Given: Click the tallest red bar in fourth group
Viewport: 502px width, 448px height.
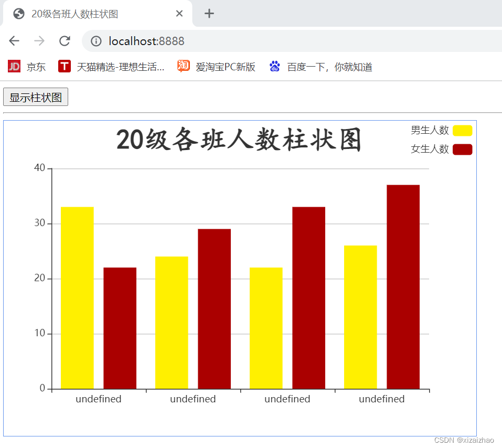Looking at the screenshot, I should [x=403, y=287].
